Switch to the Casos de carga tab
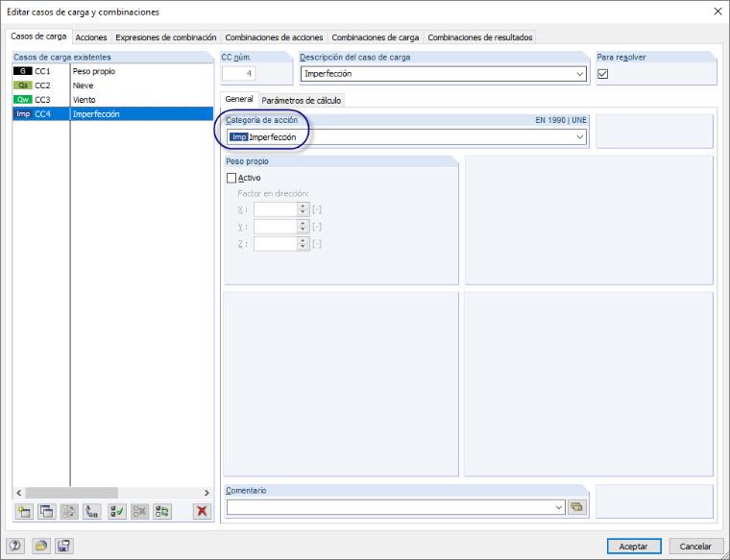Image resolution: width=730 pixels, height=560 pixels. coord(38,37)
